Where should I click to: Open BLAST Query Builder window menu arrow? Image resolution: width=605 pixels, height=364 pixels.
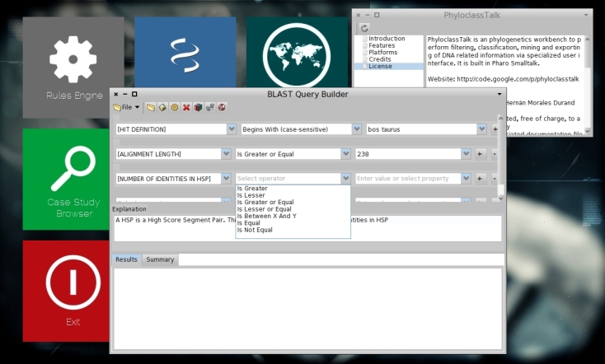pyautogui.click(x=499, y=94)
